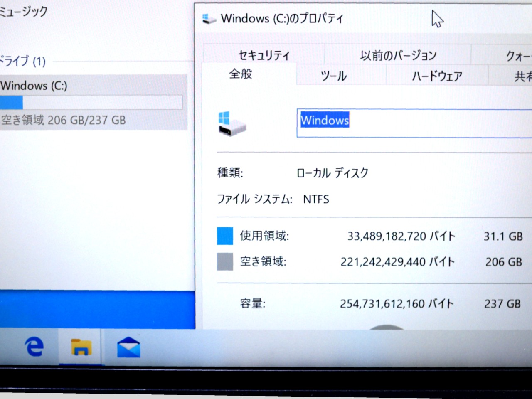Launch the Mail app from taskbar

128,347
